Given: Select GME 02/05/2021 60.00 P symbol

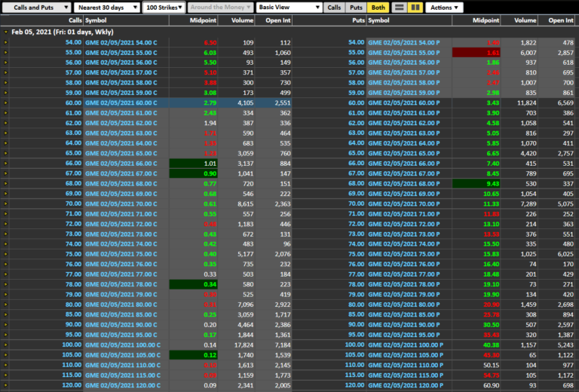Looking at the screenshot, I should tap(404, 103).
